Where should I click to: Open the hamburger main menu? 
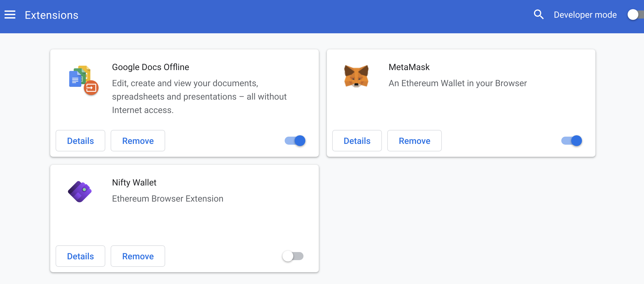pos(10,15)
